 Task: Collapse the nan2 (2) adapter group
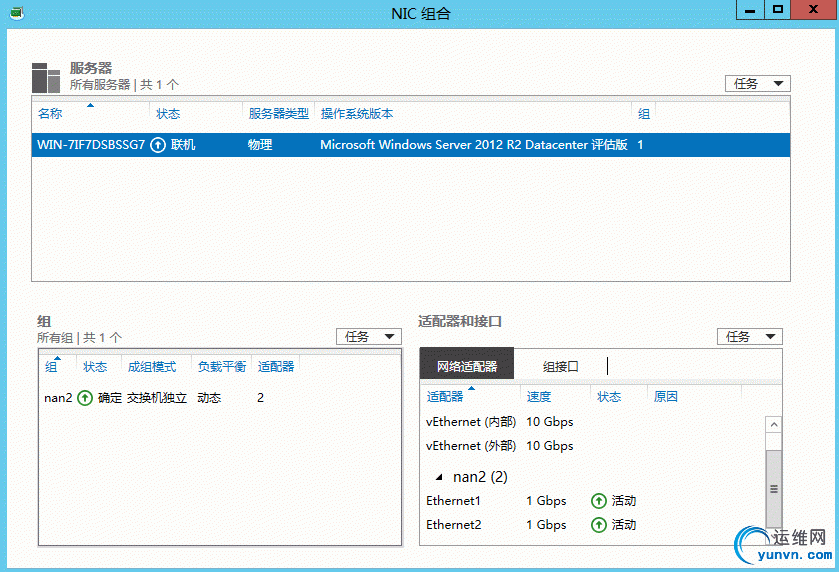(x=439, y=477)
